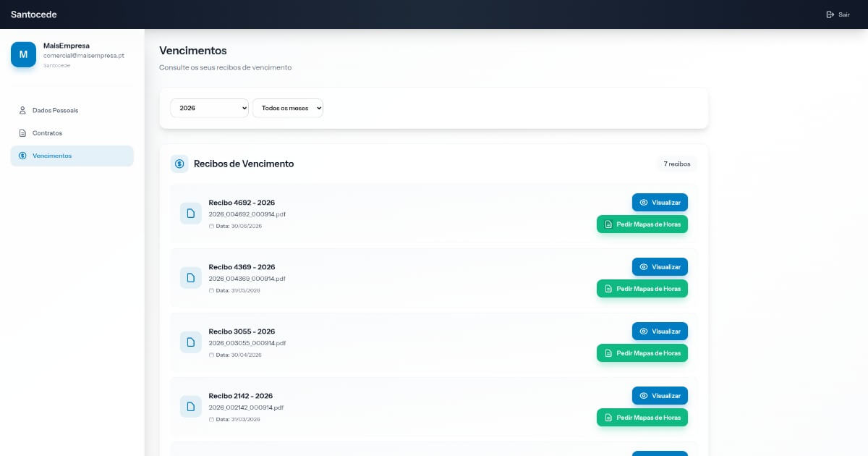Click Pedir Mapas de Horas for Recibo 2142

click(642, 418)
